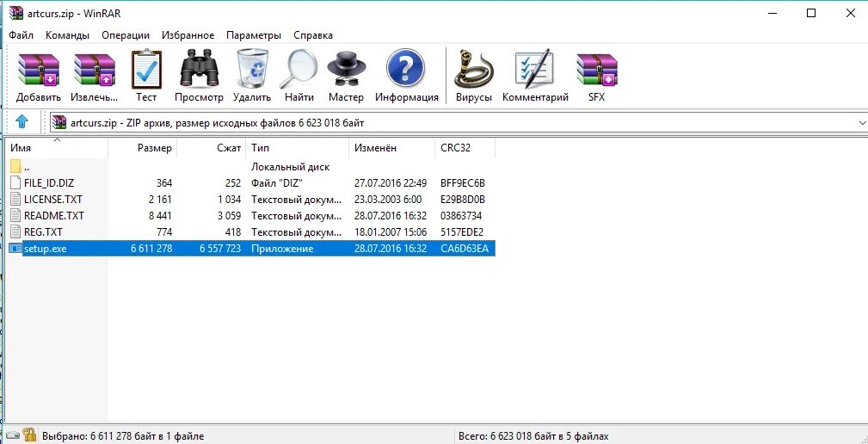The image size is (868, 444).
Task: Sort by the Имя column header
Action: coord(58,148)
